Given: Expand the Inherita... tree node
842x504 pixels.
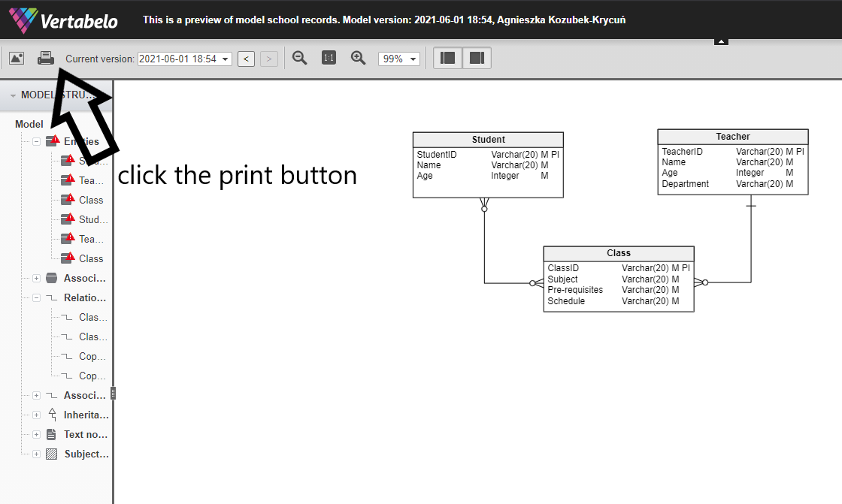Looking at the screenshot, I should coord(37,415).
